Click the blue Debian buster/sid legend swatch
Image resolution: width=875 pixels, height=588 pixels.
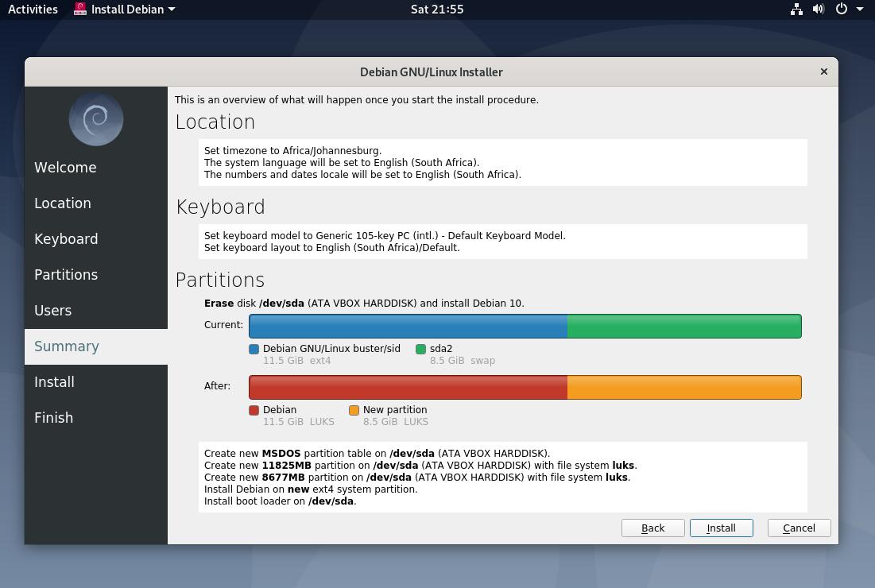(254, 349)
